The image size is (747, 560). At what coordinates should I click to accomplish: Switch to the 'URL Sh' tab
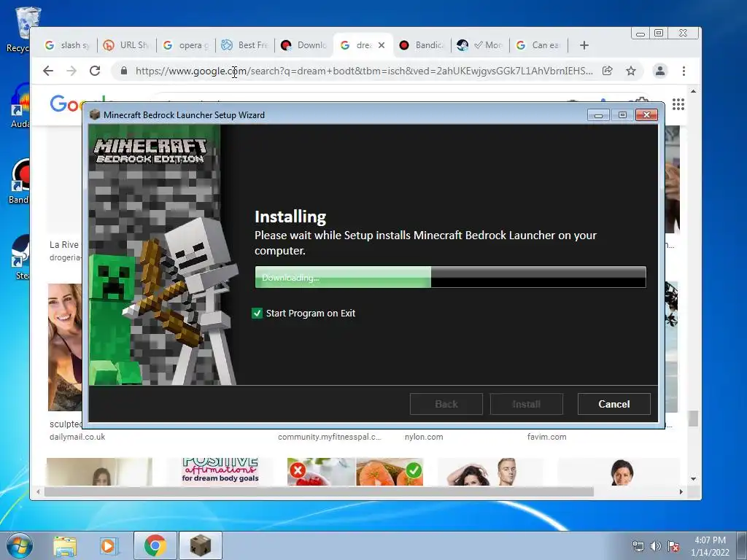tap(126, 45)
